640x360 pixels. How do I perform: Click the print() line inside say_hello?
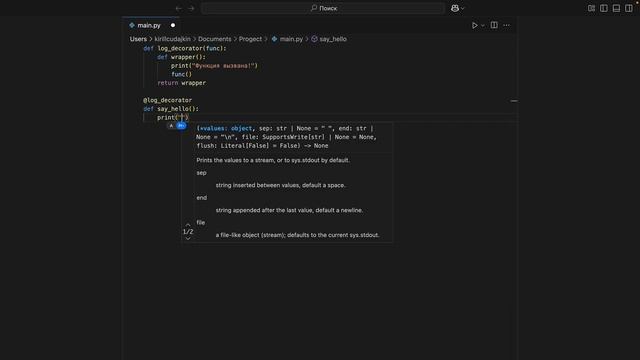[x=173, y=118]
